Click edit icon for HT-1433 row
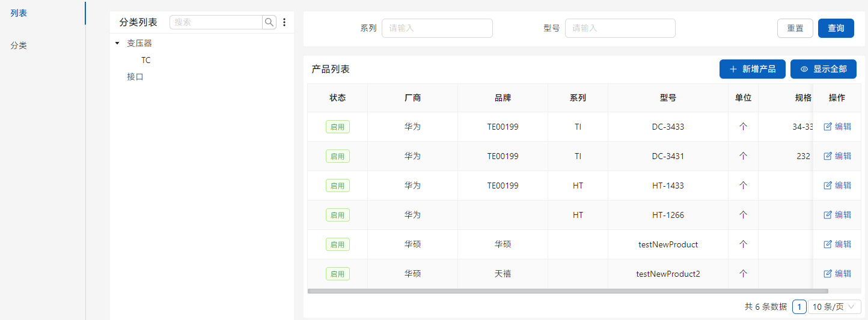The image size is (868, 320). tap(828, 186)
